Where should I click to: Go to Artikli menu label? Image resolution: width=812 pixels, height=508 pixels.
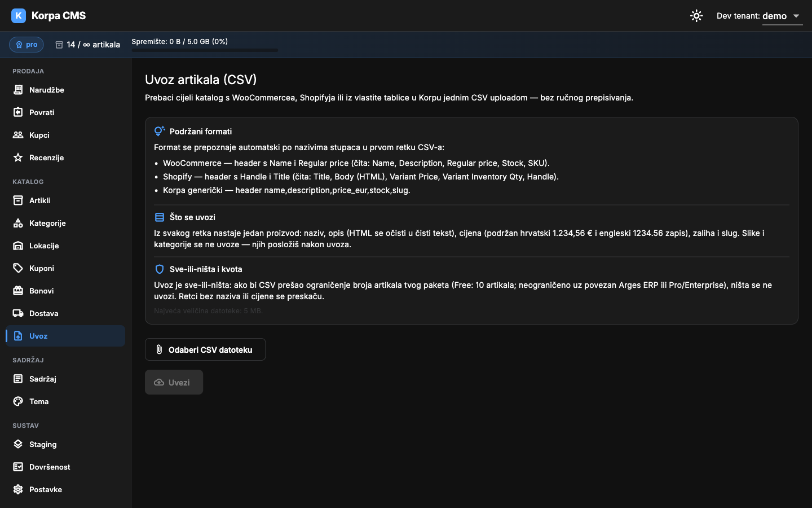[x=39, y=200]
